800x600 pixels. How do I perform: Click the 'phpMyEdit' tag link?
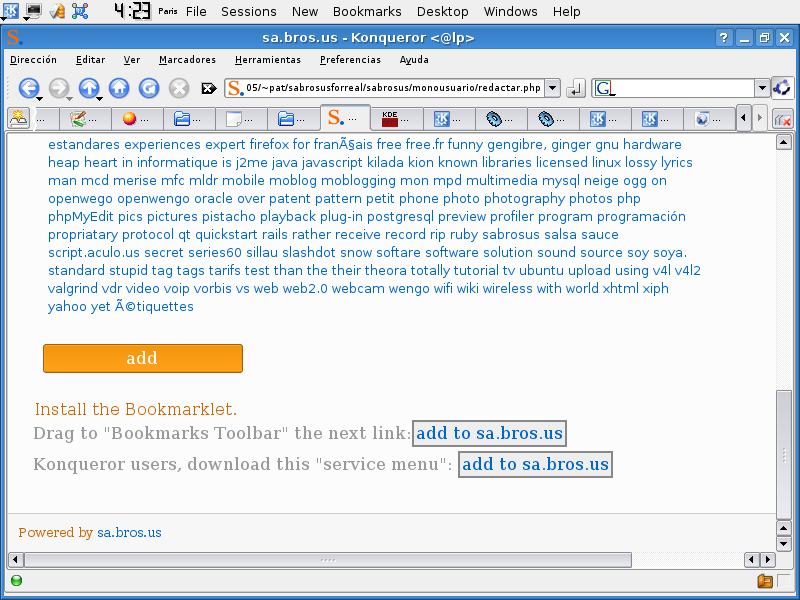[81, 217]
